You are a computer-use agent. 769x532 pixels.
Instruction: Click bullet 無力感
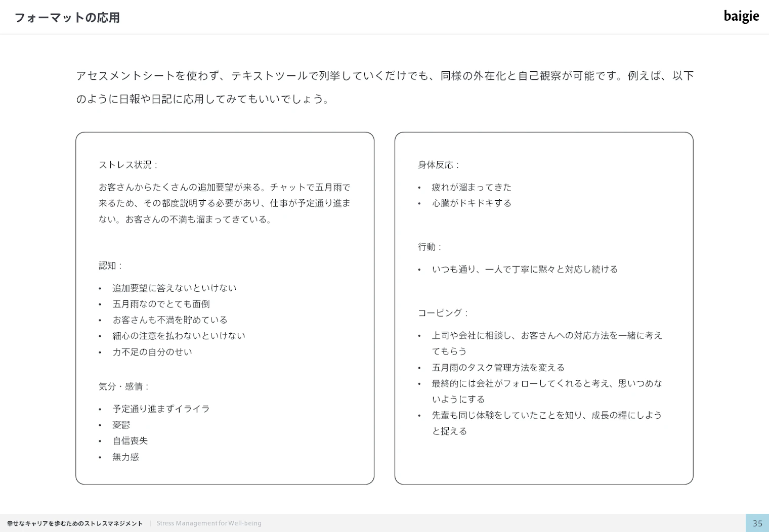click(125, 457)
